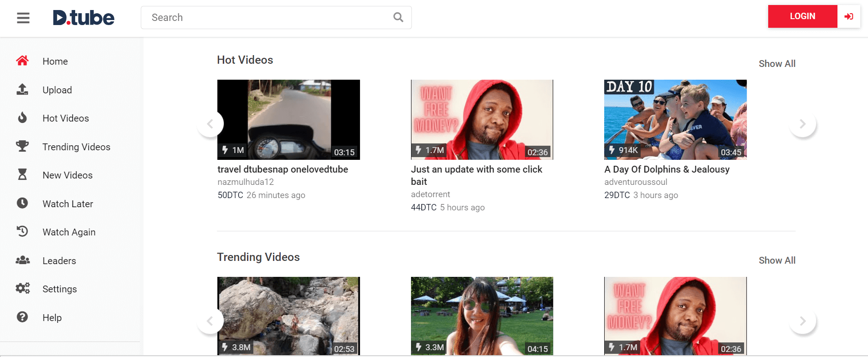The width and height of the screenshot is (868, 357).
Task: Click the 29DTC earnings text
Action: pos(617,195)
